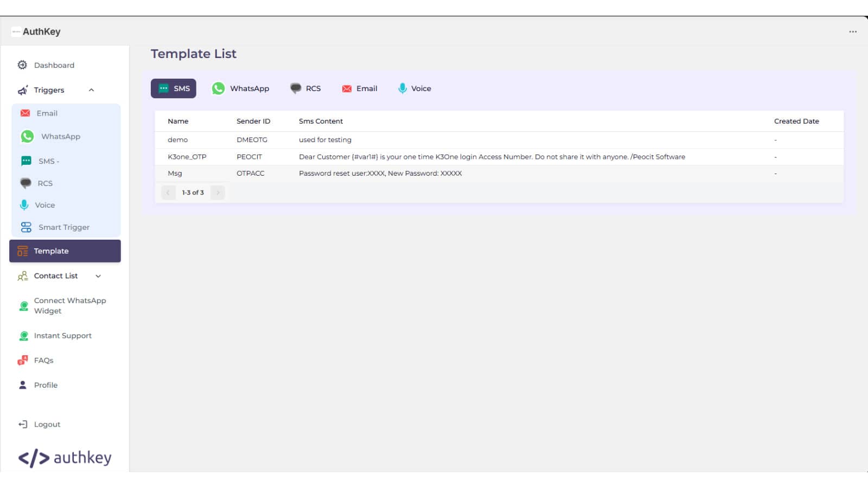Viewport: 868px width, 488px height.
Task: Go to next page of templates
Action: [x=218, y=192]
